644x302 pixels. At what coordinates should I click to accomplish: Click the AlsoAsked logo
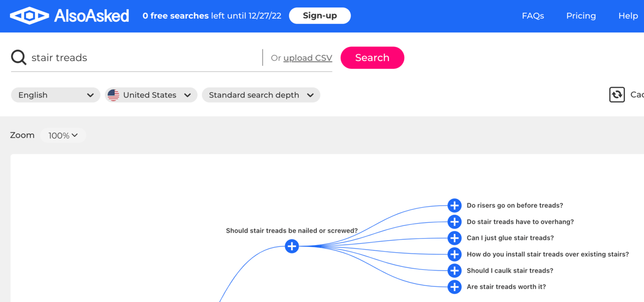click(68, 15)
